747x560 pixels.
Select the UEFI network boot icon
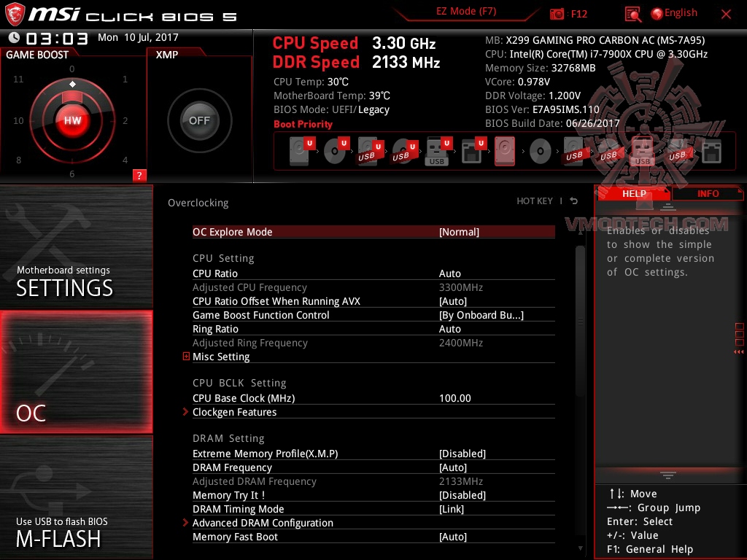coord(473,151)
